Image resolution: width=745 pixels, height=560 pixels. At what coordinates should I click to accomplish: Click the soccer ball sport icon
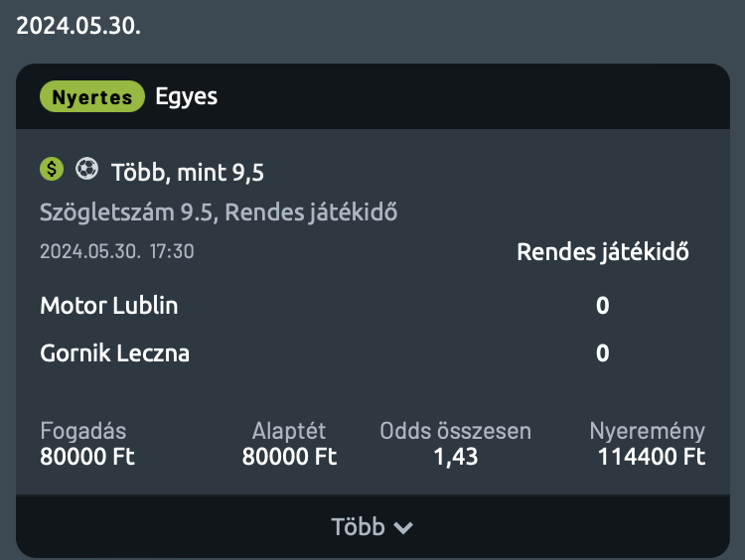[87, 169]
